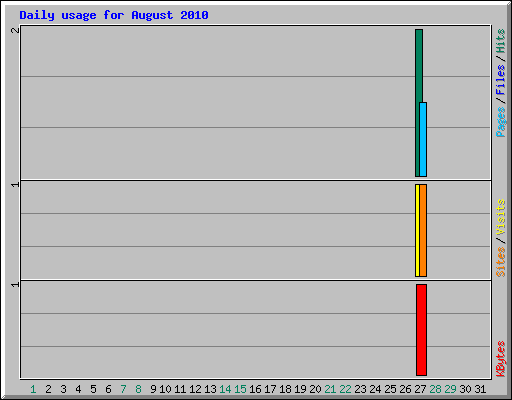
Task: Click day label '16' on the x-axis
Action: [x=255, y=389]
